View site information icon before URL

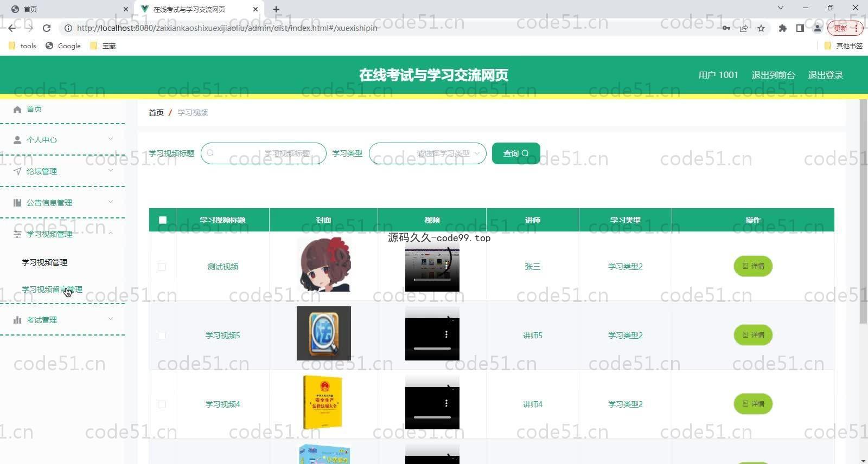[68, 28]
